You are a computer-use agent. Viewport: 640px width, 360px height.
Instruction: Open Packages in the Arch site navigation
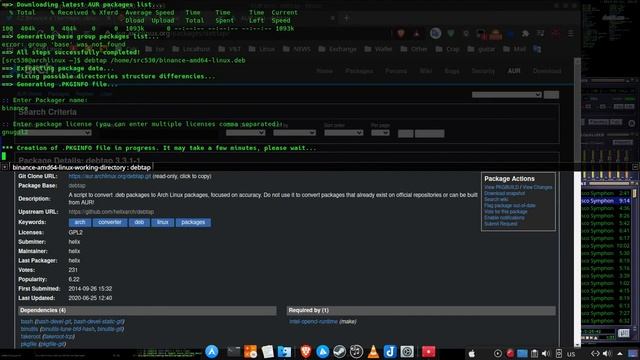tap(359, 71)
